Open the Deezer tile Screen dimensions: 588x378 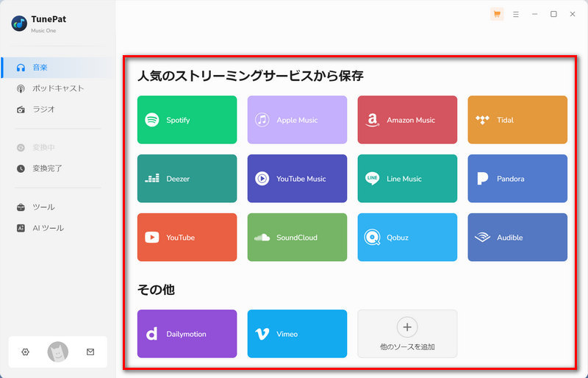187,179
